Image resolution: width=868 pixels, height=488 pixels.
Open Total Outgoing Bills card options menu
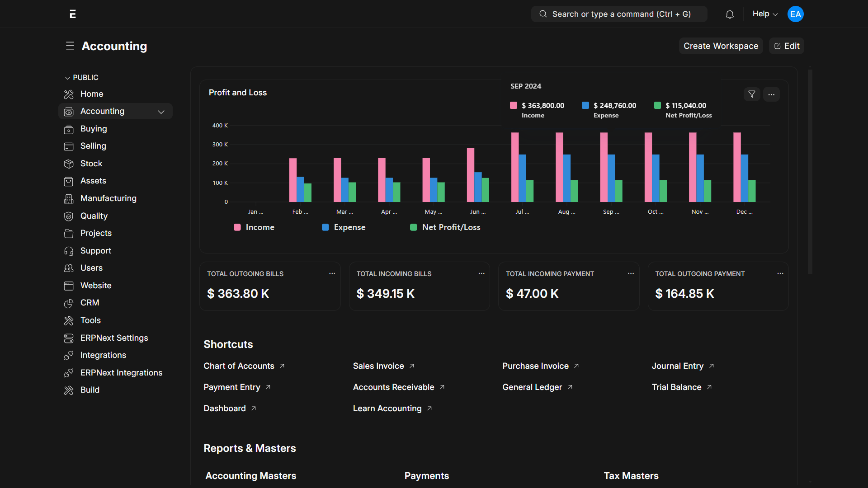point(332,273)
